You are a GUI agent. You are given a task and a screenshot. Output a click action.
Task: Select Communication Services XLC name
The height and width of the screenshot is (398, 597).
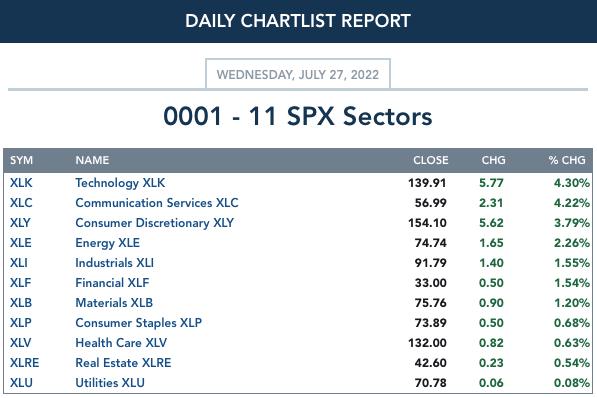[x=157, y=203]
